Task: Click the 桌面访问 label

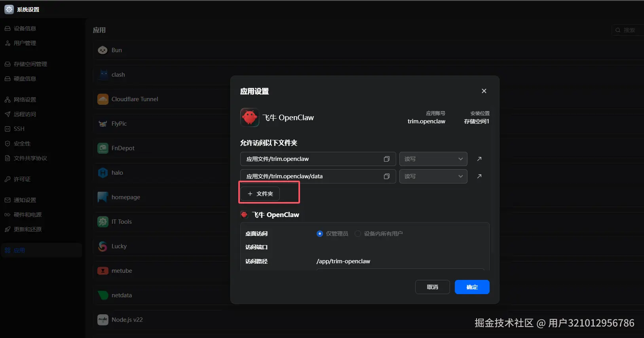Action: click(256, 234)
